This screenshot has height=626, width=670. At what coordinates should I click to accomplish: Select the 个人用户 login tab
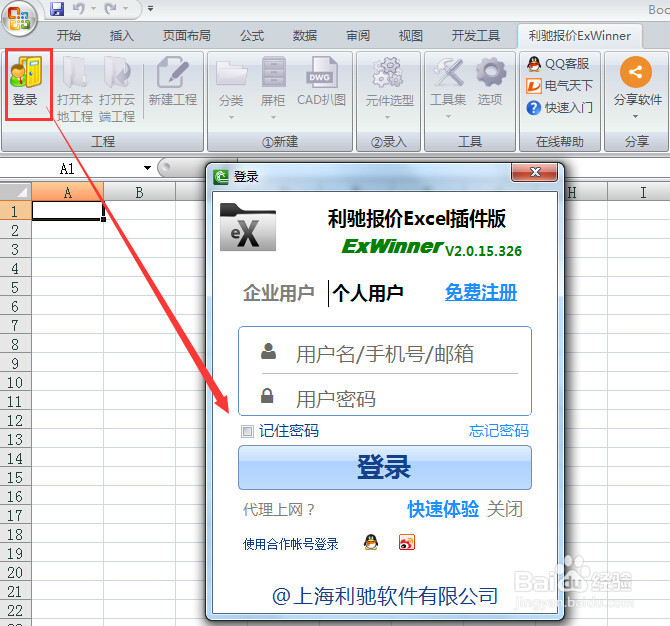(368, 293)
